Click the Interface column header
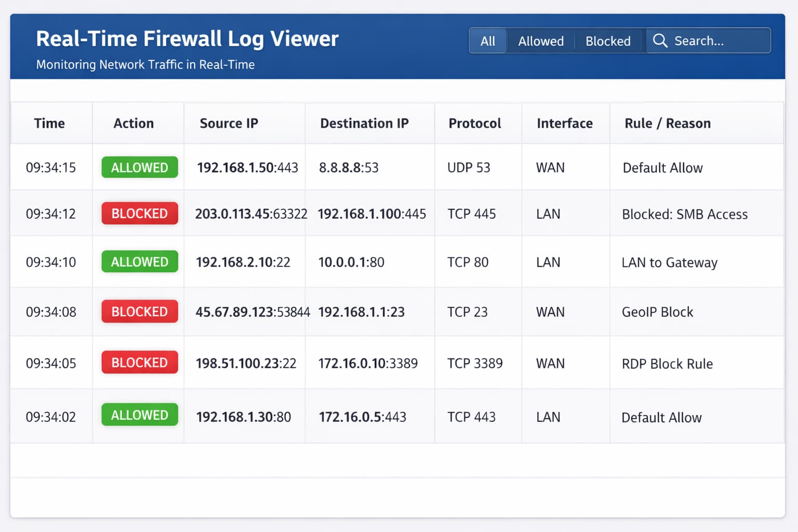The height and width of the screenshot is (532, 798). 564,124
